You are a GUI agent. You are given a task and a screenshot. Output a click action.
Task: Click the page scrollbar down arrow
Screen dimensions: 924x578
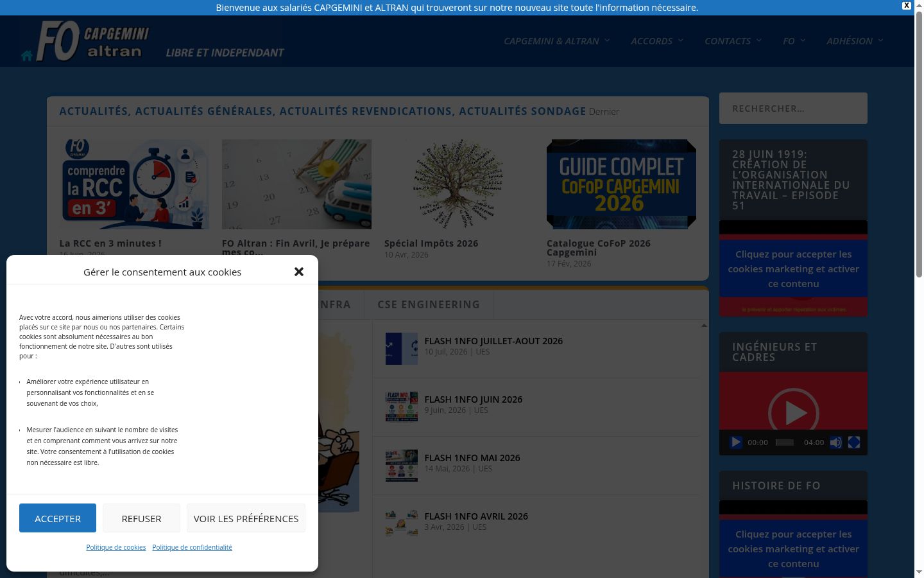pyautogui.click(x=919, y=572)
